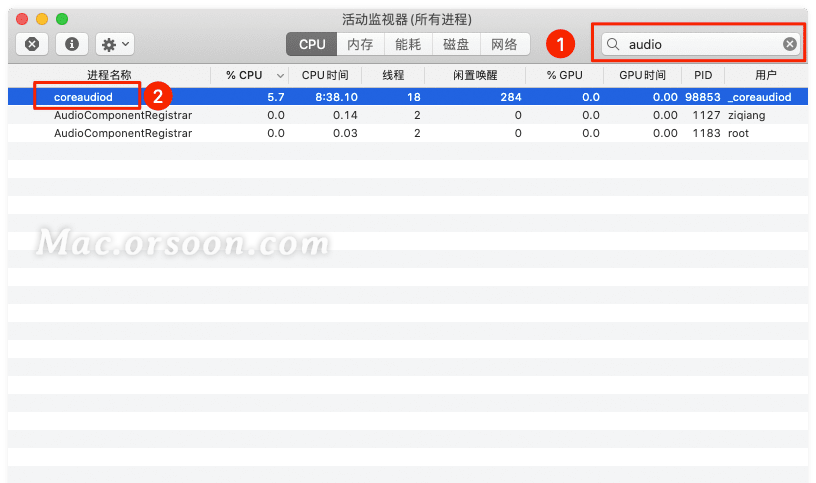Screen dimensions: 816x483
Task: Open the process info (i) button
Action: click(x=71, y=44)
